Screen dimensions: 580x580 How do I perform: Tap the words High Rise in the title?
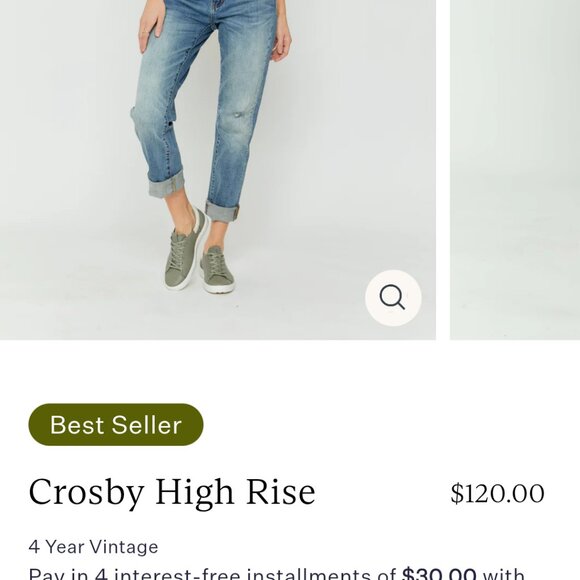coord(236,492)
